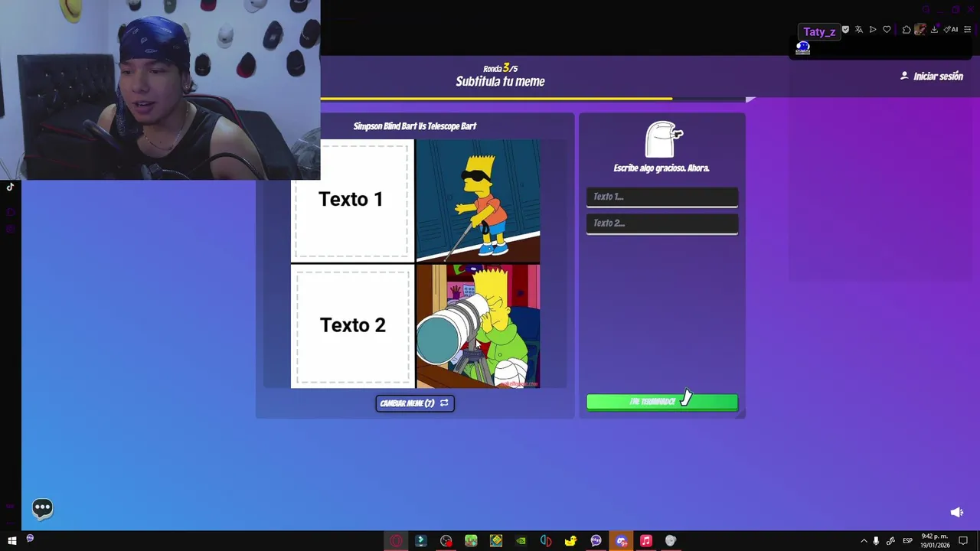
Task: Expand the system tray hidden icons chevron
Action: click(864, 541)
